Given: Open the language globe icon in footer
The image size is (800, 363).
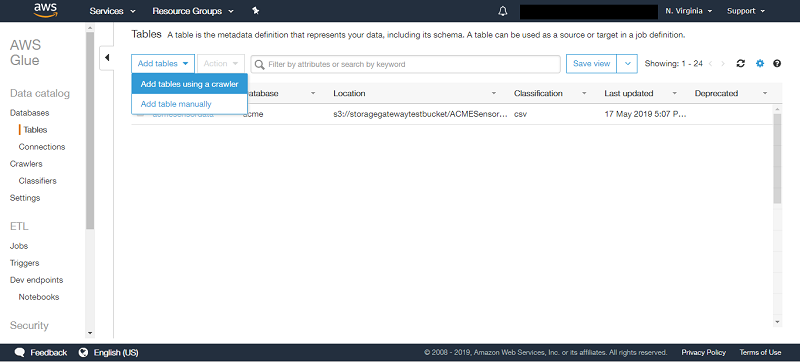Looking at the screenshot, I should [x=84, y=352].
